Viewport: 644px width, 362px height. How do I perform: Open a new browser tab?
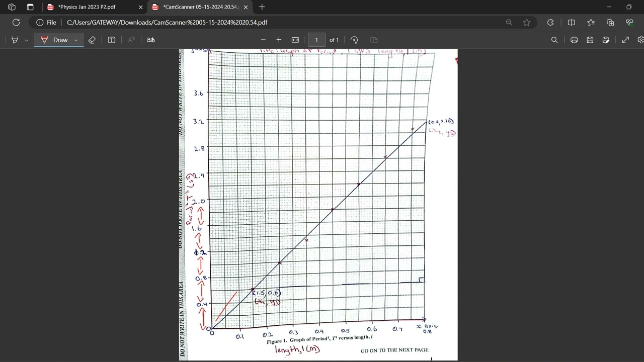[262, 7]
